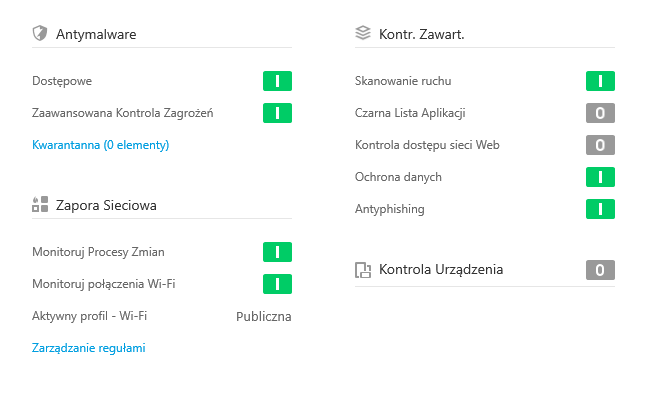650x404 pixels.
Task: Click the Antymalware shield icon
Action: click(40, 34)
